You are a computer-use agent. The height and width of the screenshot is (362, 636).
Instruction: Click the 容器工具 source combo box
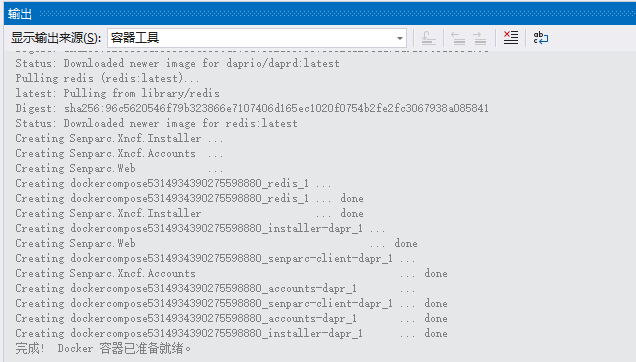point(257,38)
